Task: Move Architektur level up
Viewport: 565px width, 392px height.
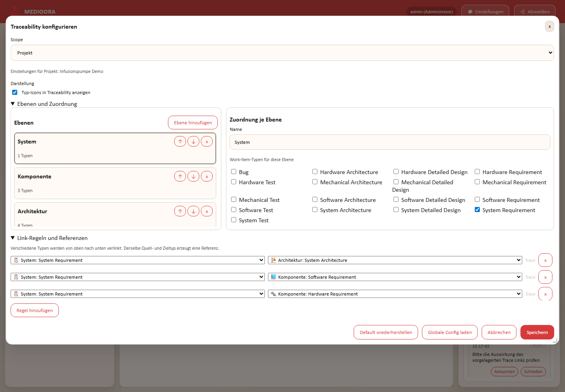Action: tap(180, 211)
